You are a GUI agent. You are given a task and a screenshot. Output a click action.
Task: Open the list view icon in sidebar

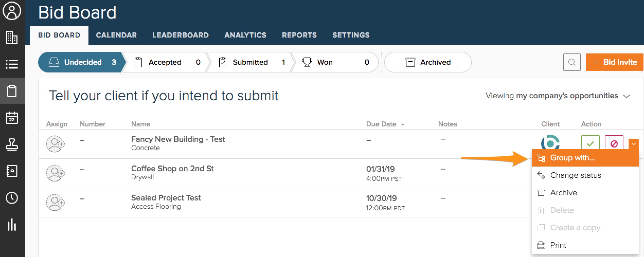(12, 64)
